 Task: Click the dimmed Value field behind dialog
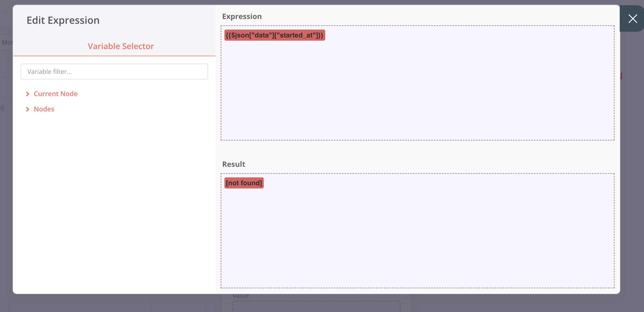316,307
